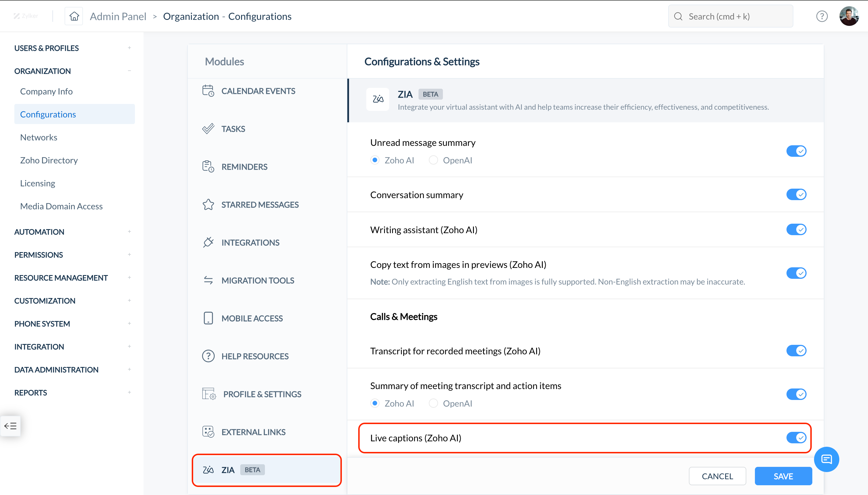Select OpenAI for meeting transcript summary

(x=433, y=403)
